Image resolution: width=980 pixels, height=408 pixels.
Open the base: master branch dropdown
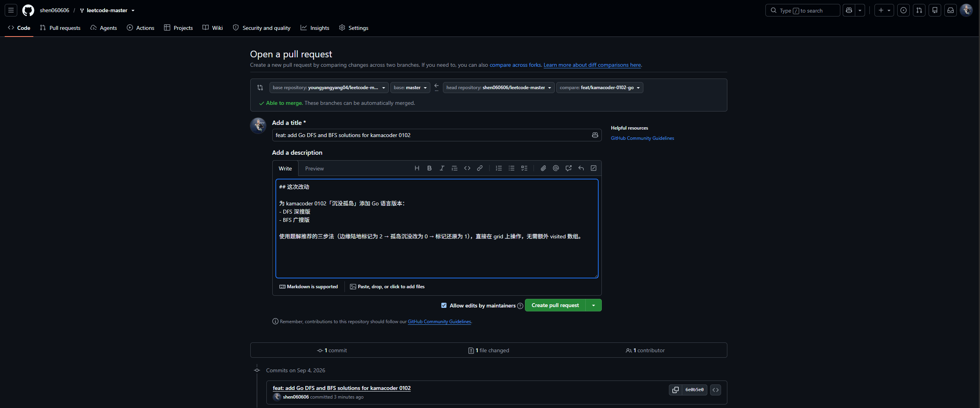[x=410, y=88]
